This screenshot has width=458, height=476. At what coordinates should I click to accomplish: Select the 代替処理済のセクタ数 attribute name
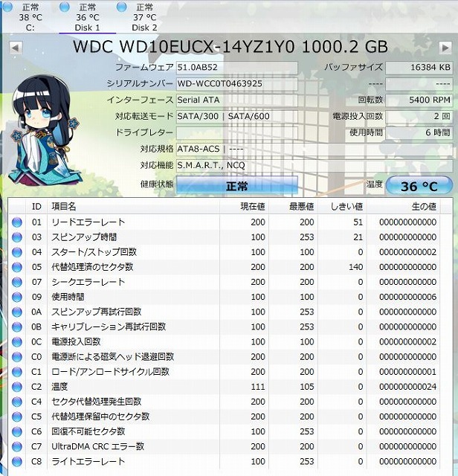click(x=92, y=267)
